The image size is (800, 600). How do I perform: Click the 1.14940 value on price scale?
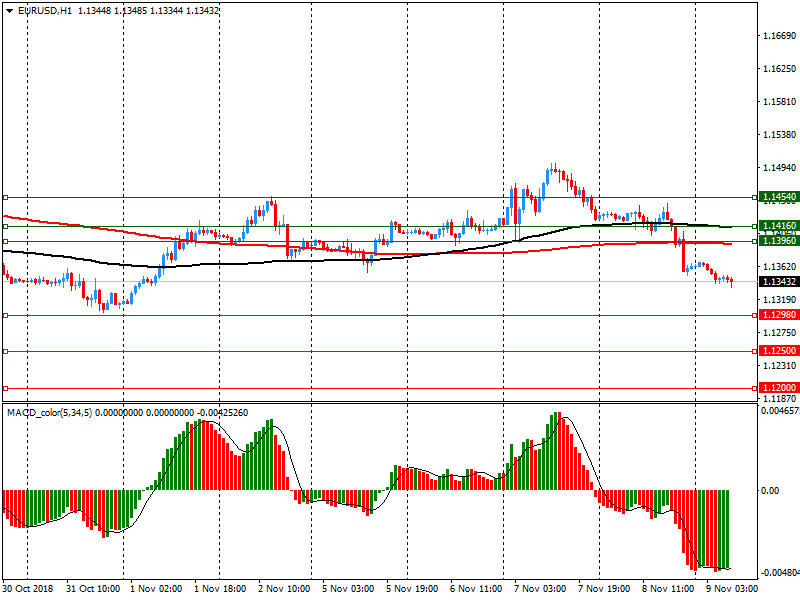(778, 168)
